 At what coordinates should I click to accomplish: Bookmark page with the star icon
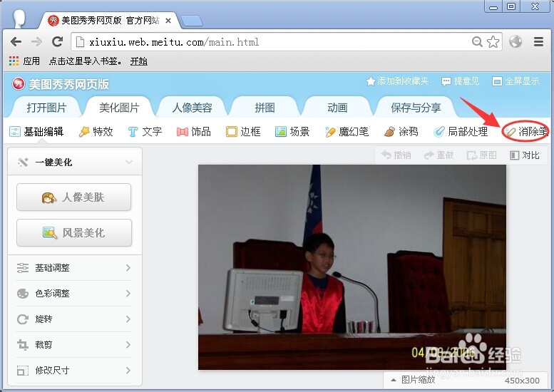(x=493, y=41)
